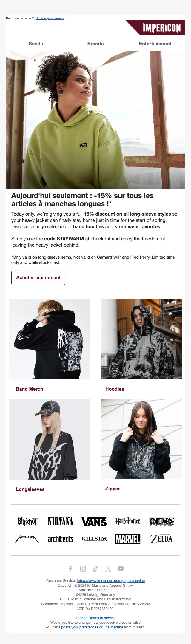Go to the Brands menu item

pos(95,44)
